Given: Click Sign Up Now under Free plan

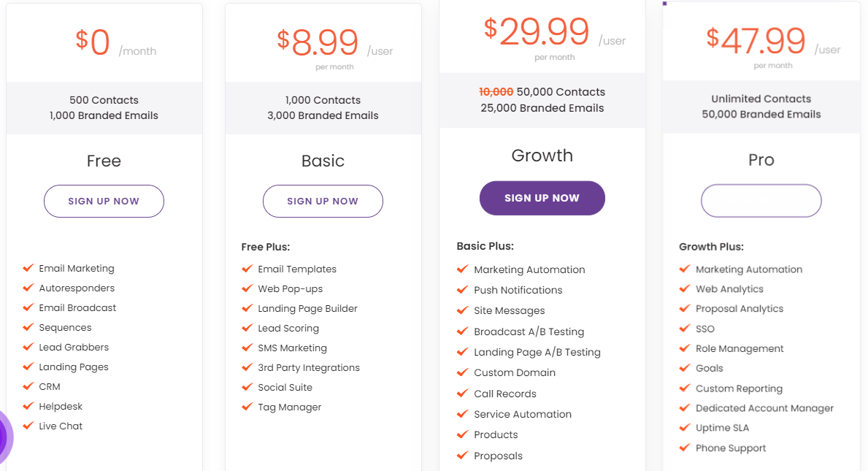Looking at the screenshot, I should 104,201.
